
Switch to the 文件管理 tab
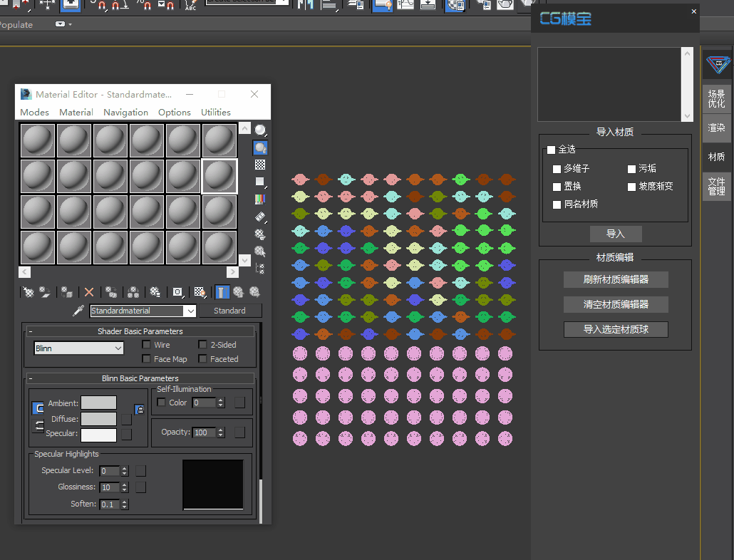point(717,187)
